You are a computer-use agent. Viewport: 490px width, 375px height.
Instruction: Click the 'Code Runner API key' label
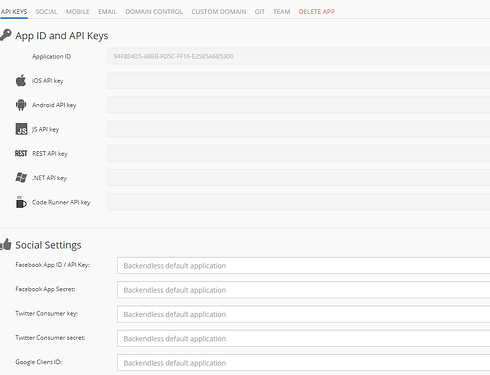pyautogui.click(x=61, y=202)
